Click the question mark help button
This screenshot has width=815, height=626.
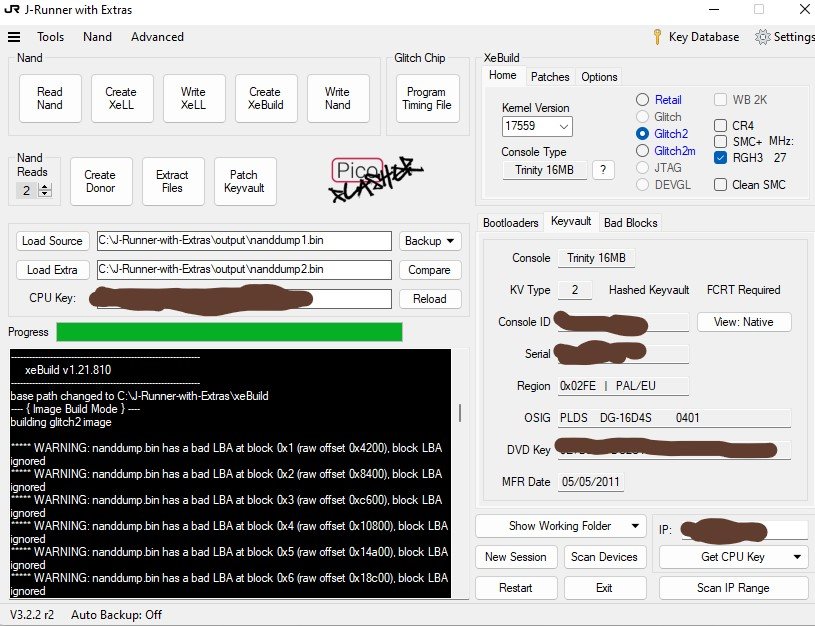point(603,170)
